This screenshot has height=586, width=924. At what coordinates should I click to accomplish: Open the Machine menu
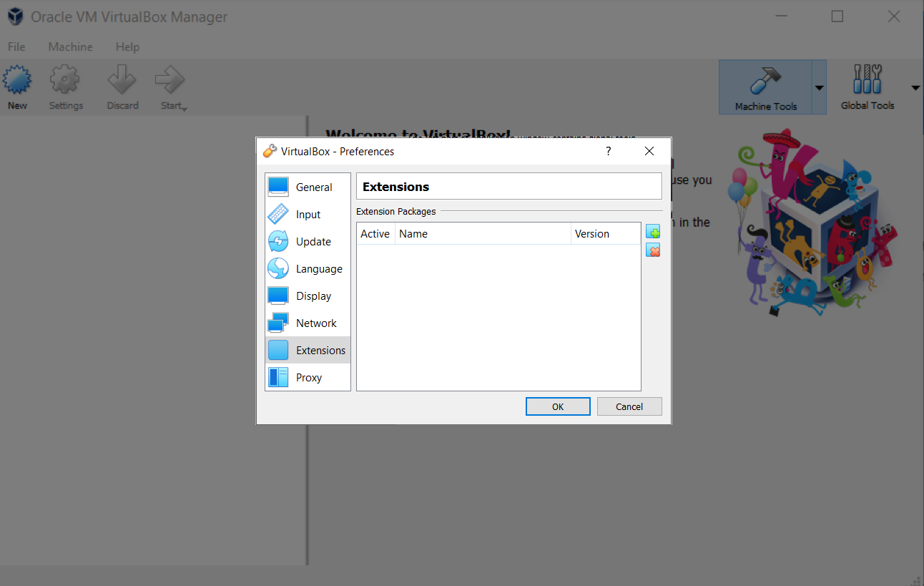point(70,47)
